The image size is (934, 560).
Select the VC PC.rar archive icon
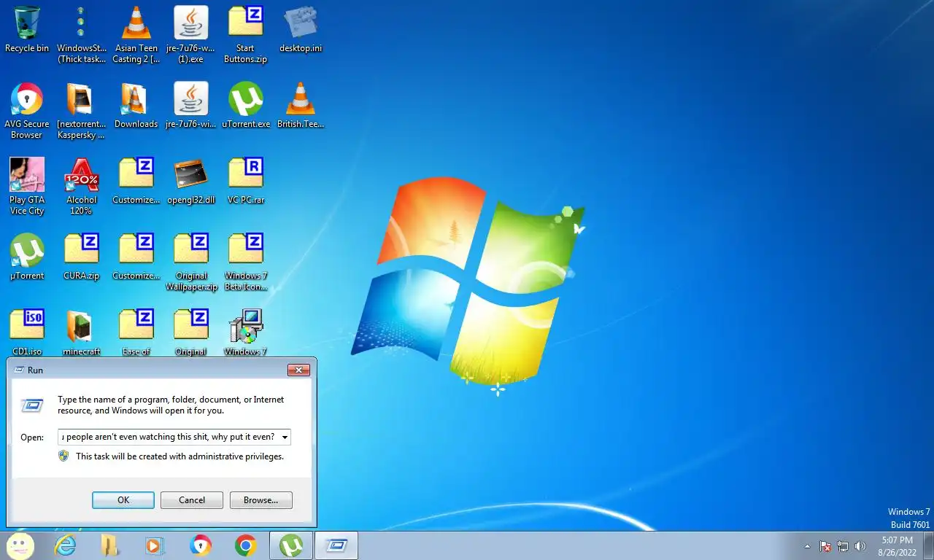[x=246, y=182]
